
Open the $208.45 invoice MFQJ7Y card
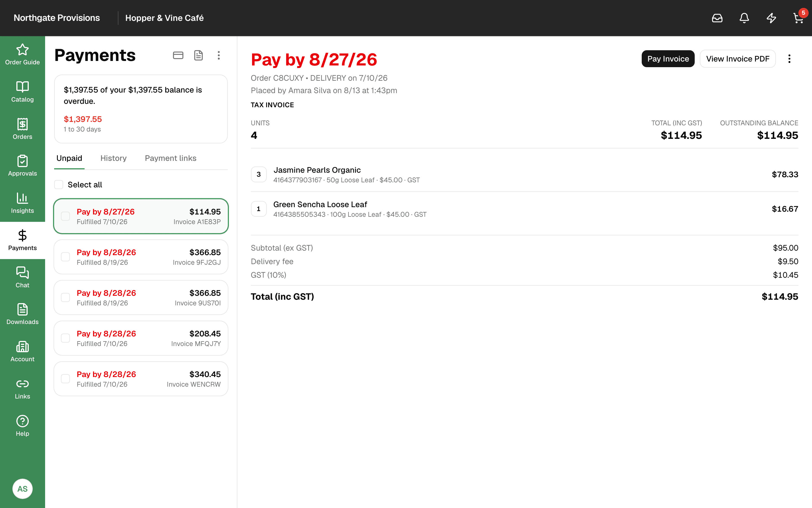click(141, 338)
